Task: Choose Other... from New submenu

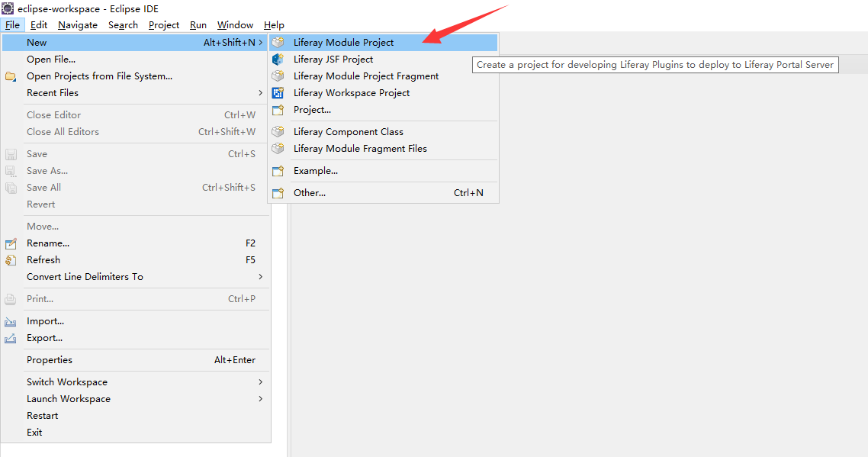Action: coord(383,193)
